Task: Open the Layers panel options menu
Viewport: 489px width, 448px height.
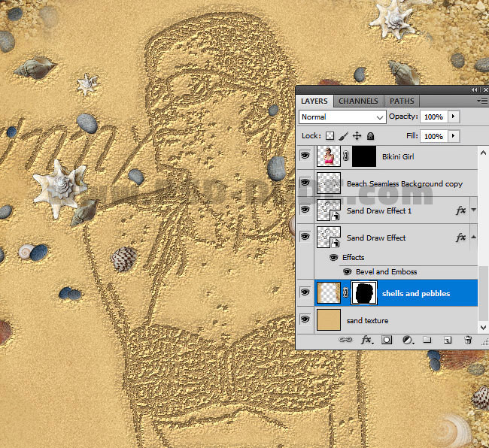Action: pyautogui.click(x=482, y=101)
